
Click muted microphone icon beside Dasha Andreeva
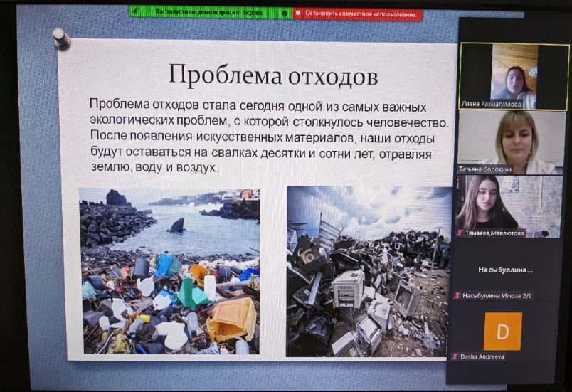point(455,356)
